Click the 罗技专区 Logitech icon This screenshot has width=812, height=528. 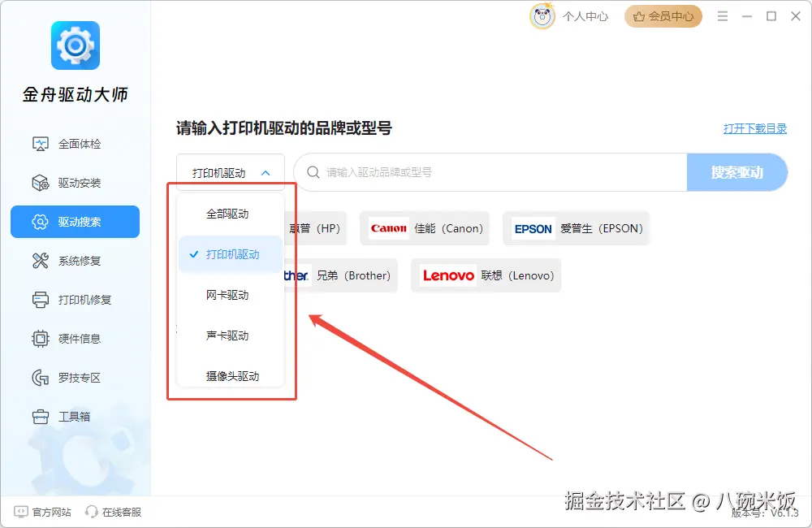tap(41, 378)
